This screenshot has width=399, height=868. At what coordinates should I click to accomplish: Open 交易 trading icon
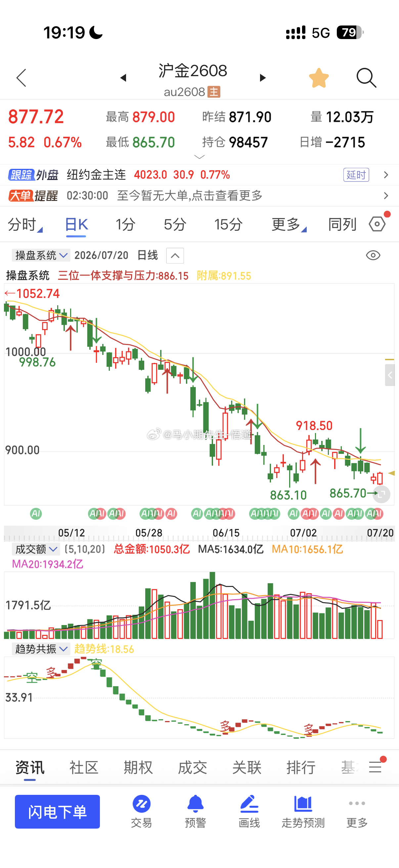pyautogui.click(x=141, y=811)
